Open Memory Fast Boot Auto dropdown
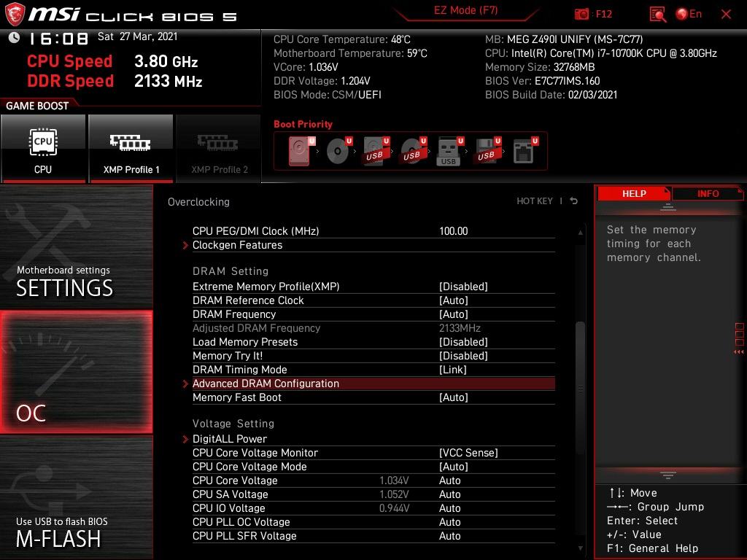The height and width of the screenshot is (560, 747). coord(454,397)
